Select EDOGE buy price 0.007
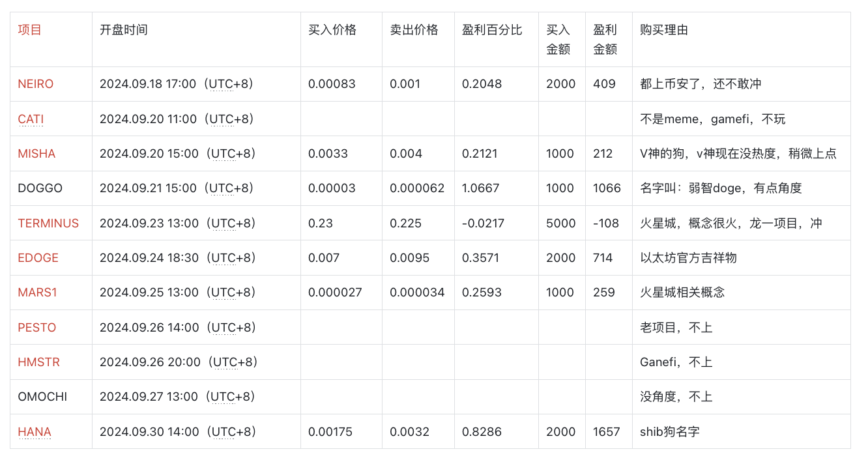The height and width of the screenshot is (460, 868). [324, 258]
